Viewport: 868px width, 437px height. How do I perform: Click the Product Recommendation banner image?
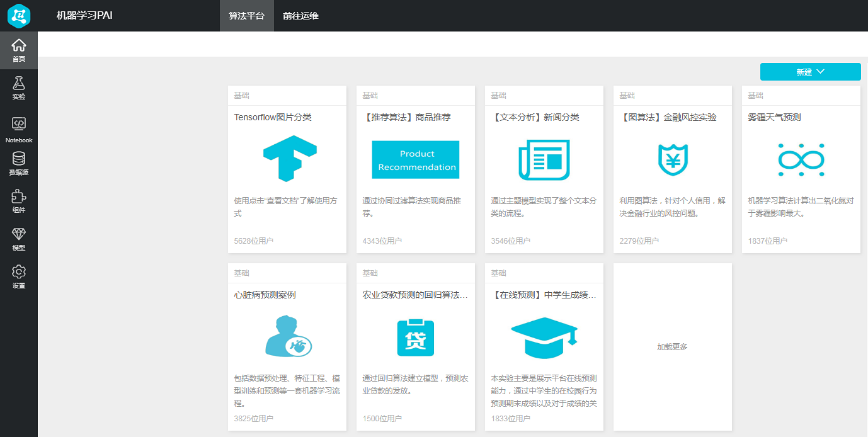(415, 160)
